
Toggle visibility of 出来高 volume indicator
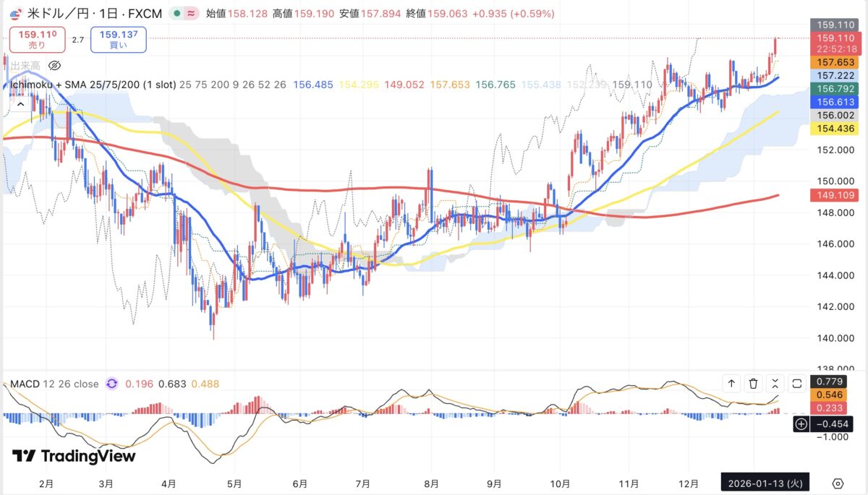coord(54,66)
